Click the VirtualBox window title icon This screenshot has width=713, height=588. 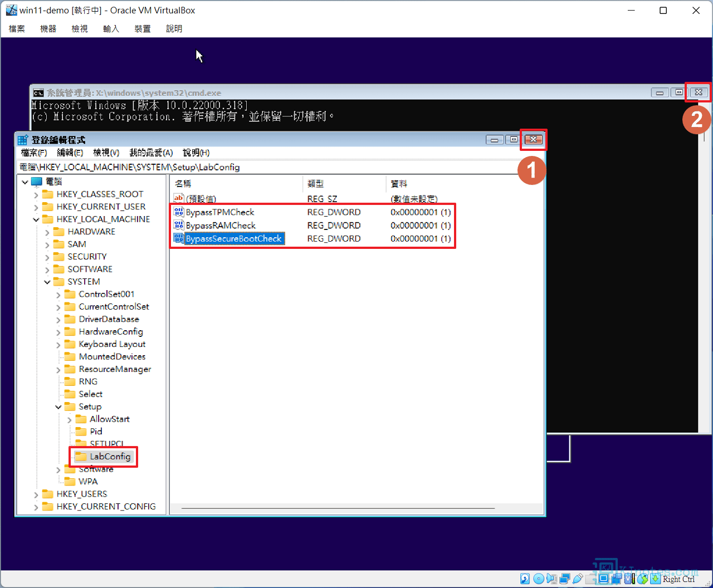tap(11, 11)
